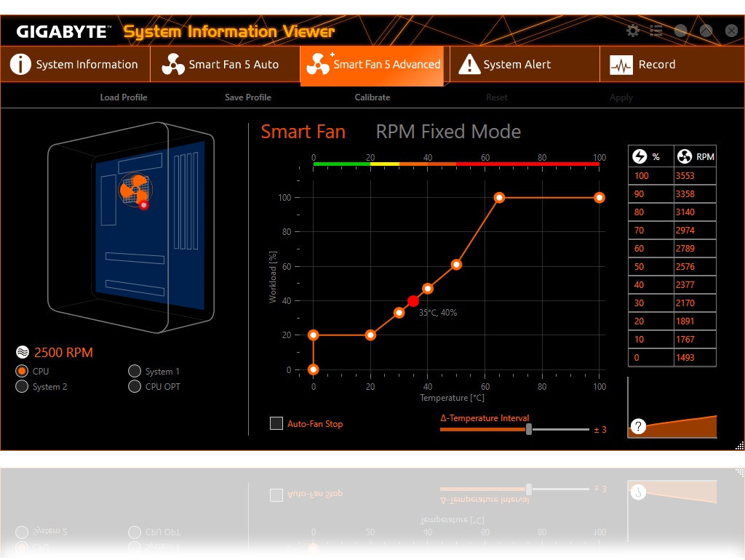The image size is (745, 560).
Task: Open the settings gear in the title bar
Action: 633,31
